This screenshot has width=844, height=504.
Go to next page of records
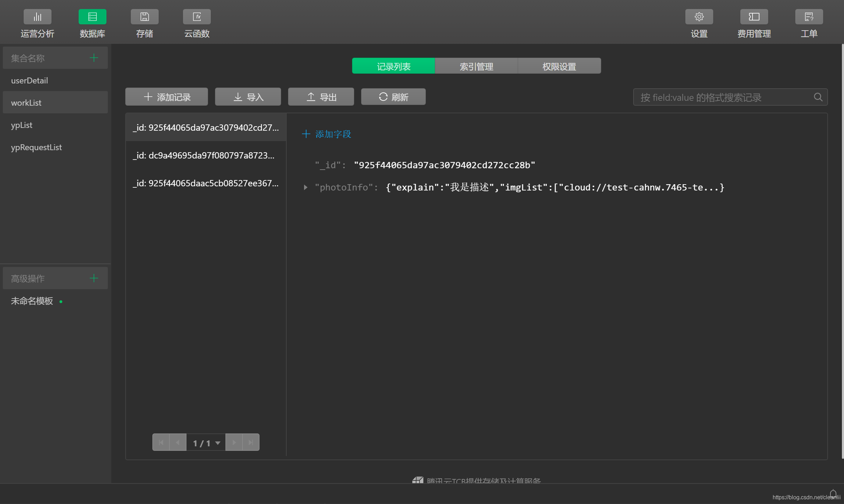click(x=234, y=442)
